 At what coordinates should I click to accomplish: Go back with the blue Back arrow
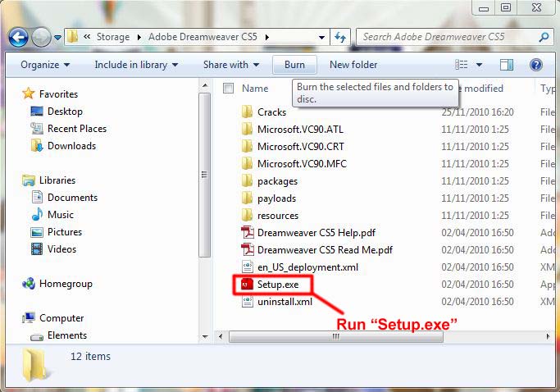tap(18, 37)
